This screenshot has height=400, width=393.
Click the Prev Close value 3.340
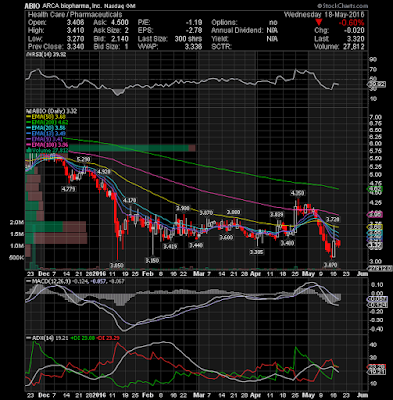coord(74,47)
